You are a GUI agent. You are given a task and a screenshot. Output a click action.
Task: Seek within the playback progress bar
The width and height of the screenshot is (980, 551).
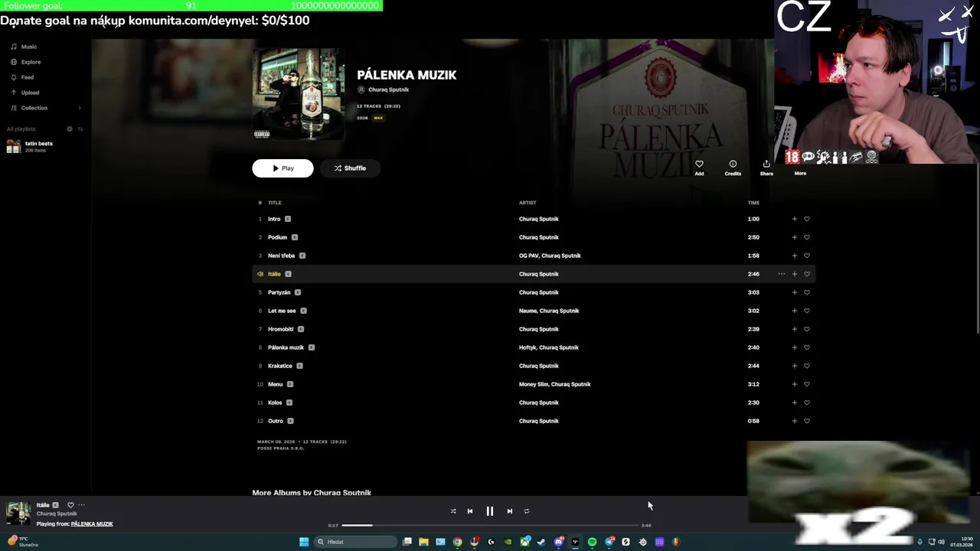(490, 526)
